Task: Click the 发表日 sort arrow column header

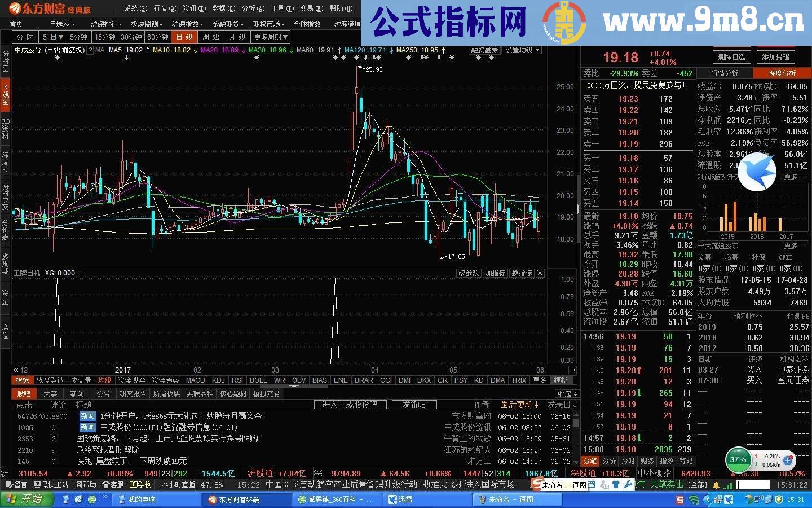Action: [562, 405]
